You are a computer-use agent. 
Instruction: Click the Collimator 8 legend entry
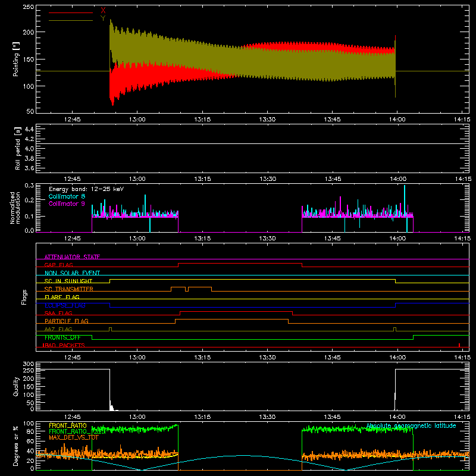[x=67, y=196]
